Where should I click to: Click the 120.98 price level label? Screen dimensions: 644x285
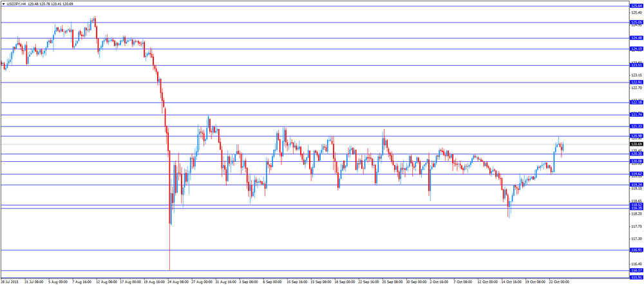(637, 135)
